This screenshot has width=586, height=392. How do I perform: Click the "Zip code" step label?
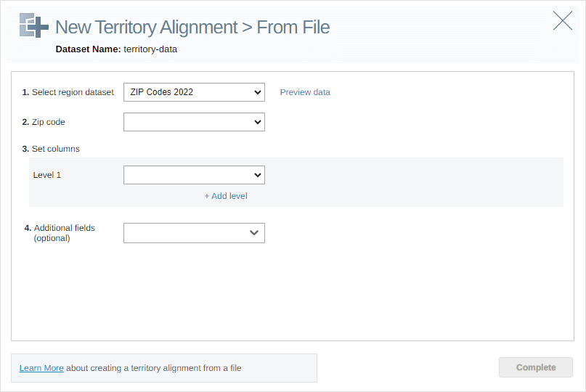click(48, 122)
